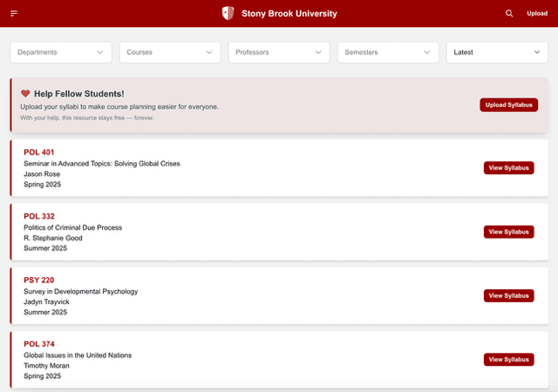Open the Departments dropdown

(x=61, y=52)
